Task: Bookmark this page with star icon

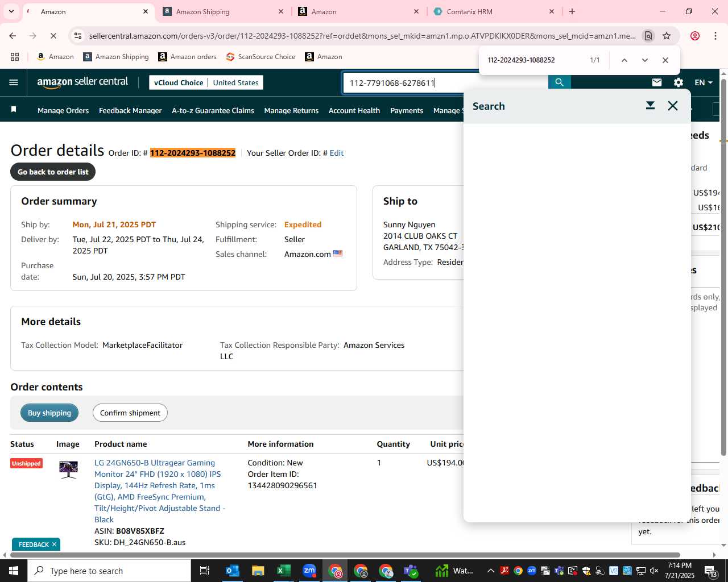Action: (667, 36)
